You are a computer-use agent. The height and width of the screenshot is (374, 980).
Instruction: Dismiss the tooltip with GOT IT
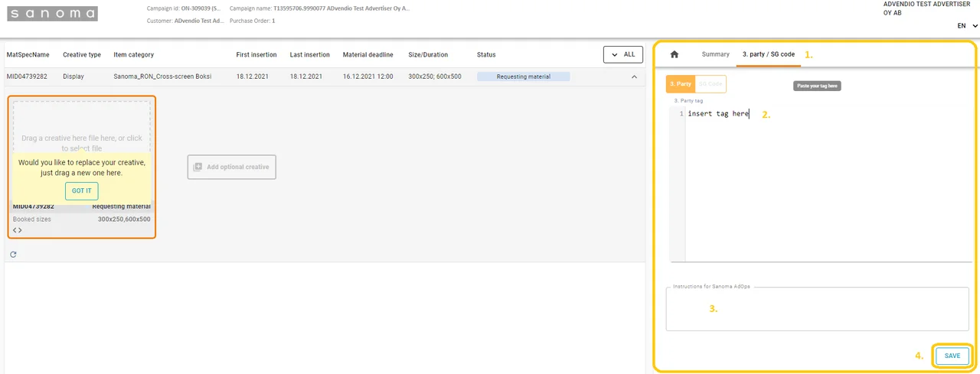(x=81, y=191)
